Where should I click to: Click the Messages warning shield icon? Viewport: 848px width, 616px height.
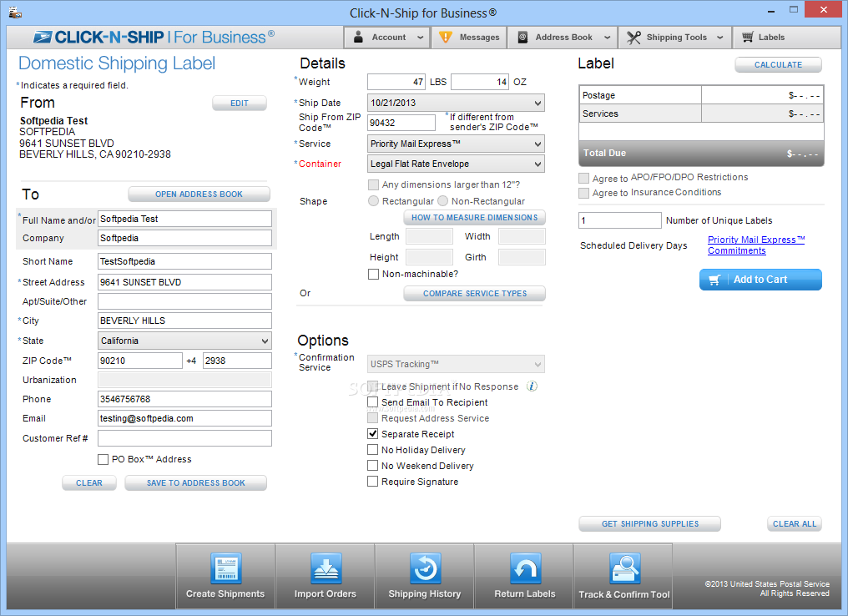[x=445, y=37]
